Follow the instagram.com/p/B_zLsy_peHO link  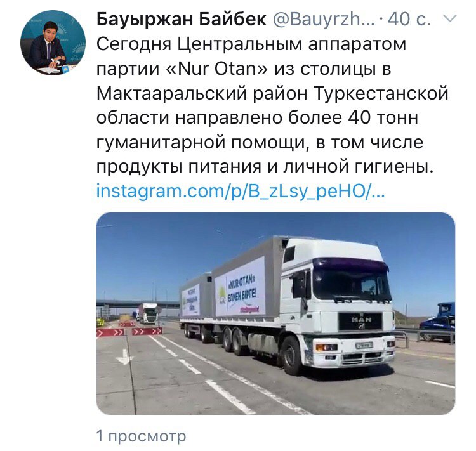click(x=241, y=192)
